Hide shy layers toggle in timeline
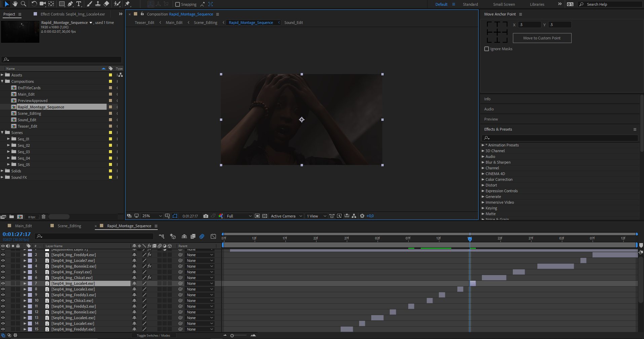The image size is (644, 339). click(x=184, y=236)
